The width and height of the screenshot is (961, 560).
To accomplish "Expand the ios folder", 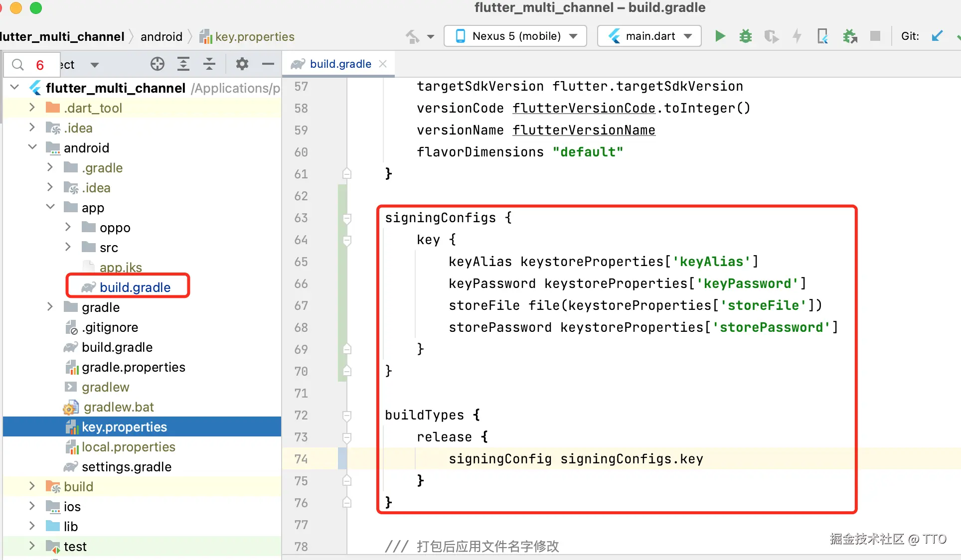I will tap(32, 506).
